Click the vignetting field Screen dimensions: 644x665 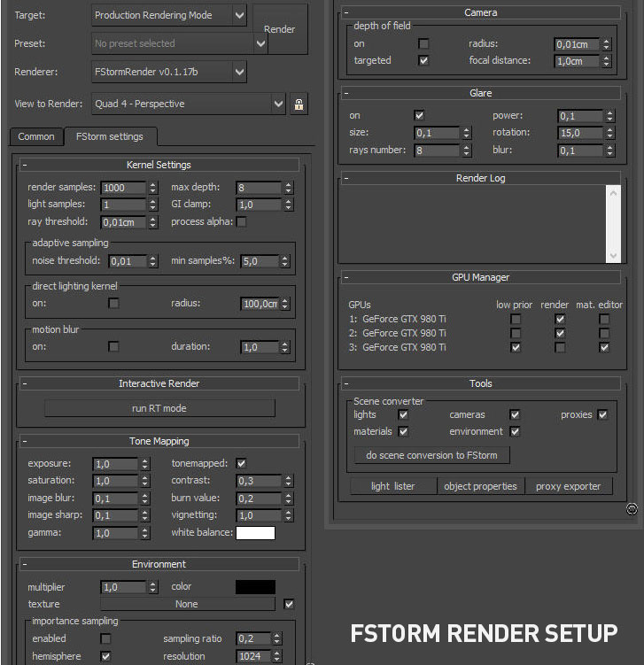click(259, 515)
